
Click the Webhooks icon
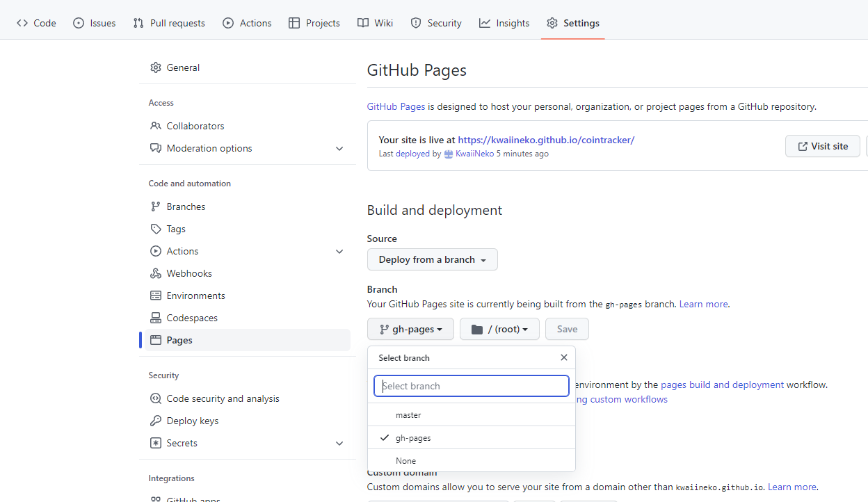click(156, 273)
